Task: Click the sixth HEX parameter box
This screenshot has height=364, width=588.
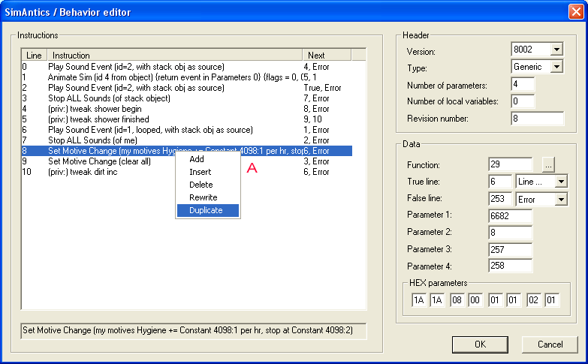Action: [x=514, y=300]
